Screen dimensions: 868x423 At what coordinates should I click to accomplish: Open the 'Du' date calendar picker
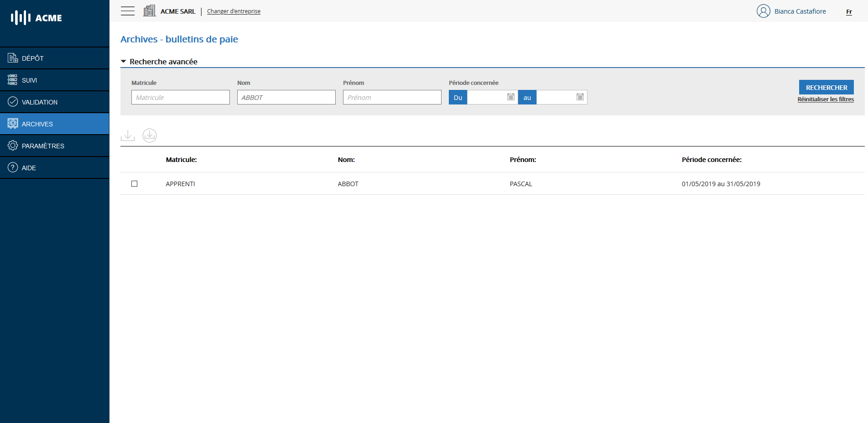pyautogui.click(x=510, y=97)
